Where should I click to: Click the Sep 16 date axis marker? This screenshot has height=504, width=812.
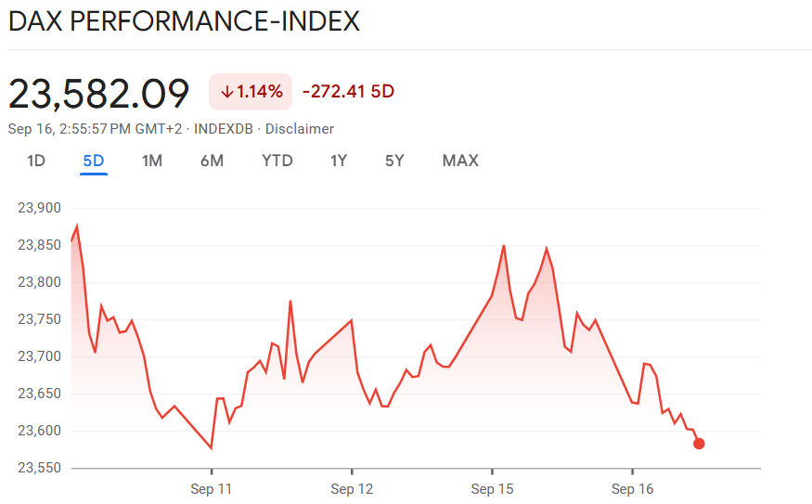[x=632, y=489]
